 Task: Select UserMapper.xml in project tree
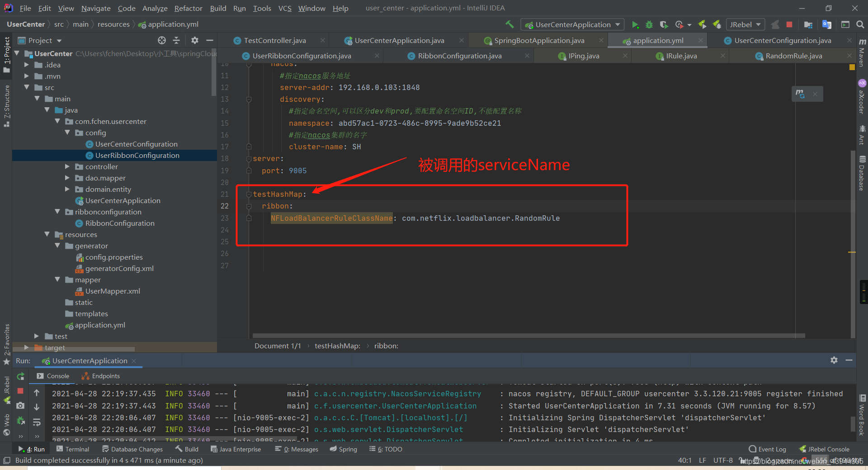pyautogui.click(x=108, y=291)
